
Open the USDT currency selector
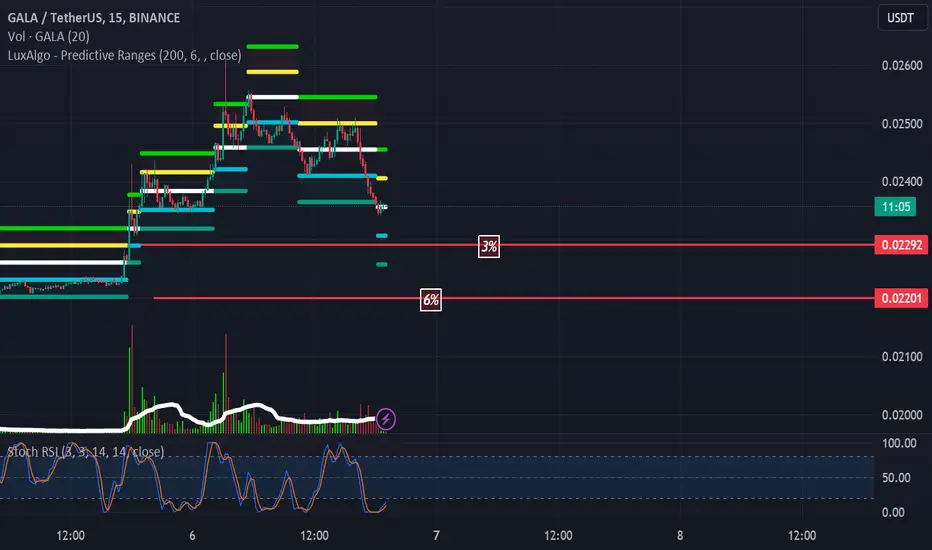tap(901, 18)
